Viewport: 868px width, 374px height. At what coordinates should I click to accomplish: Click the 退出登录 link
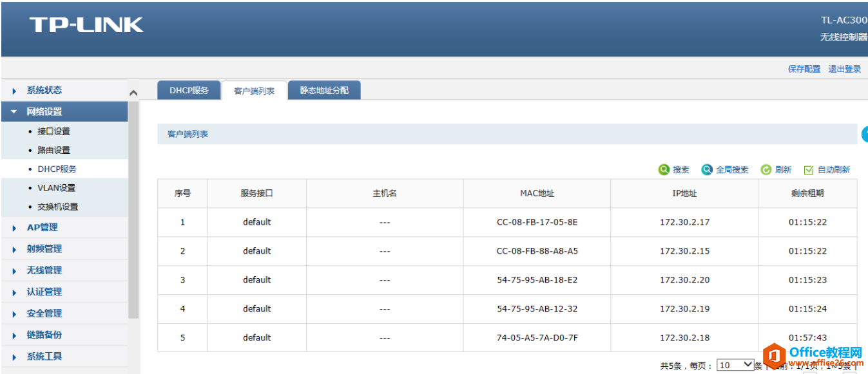[x=844, y=69]
